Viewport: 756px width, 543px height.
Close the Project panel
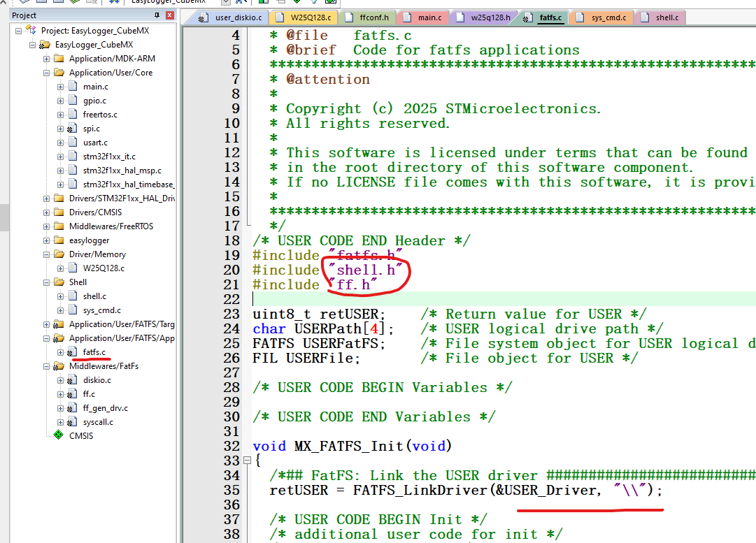coord(170,15)
